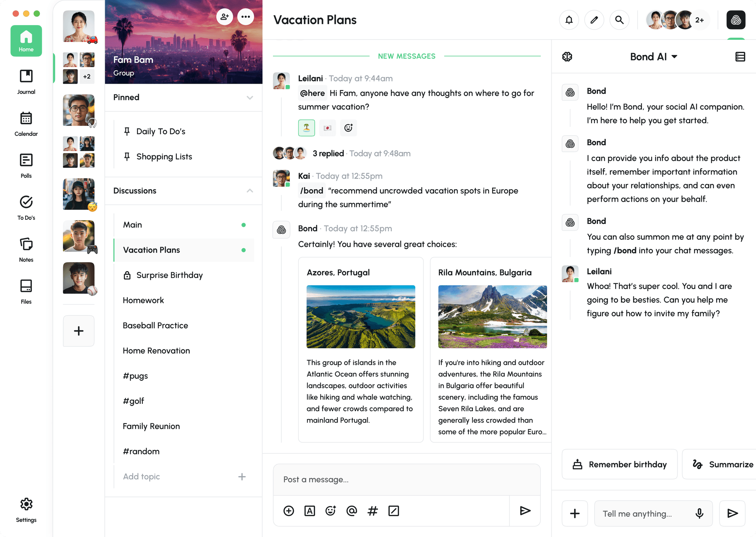The image size is (756, 537).
Task: Open text formatting options icon
Action: point(310,511)
